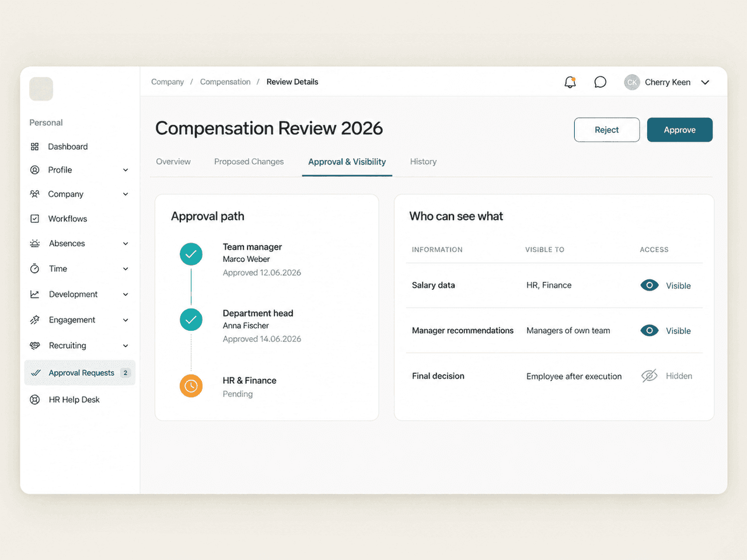Reject the compensation review
Viewport: 747px width, 560px height.
click(x=607, y=129)
